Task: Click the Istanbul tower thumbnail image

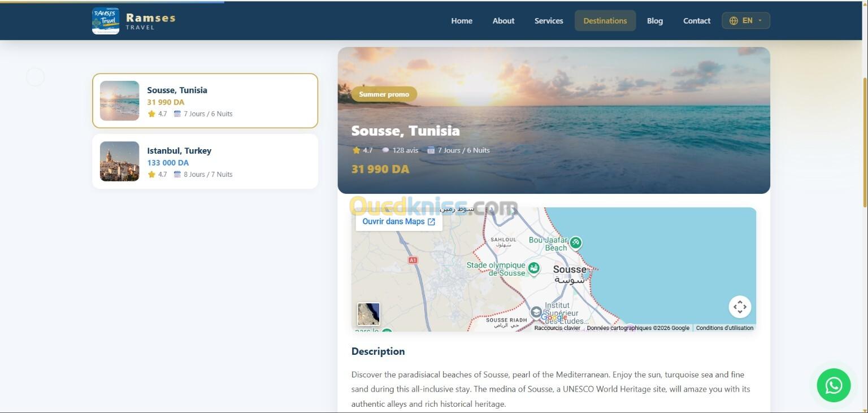Action: 119,161
